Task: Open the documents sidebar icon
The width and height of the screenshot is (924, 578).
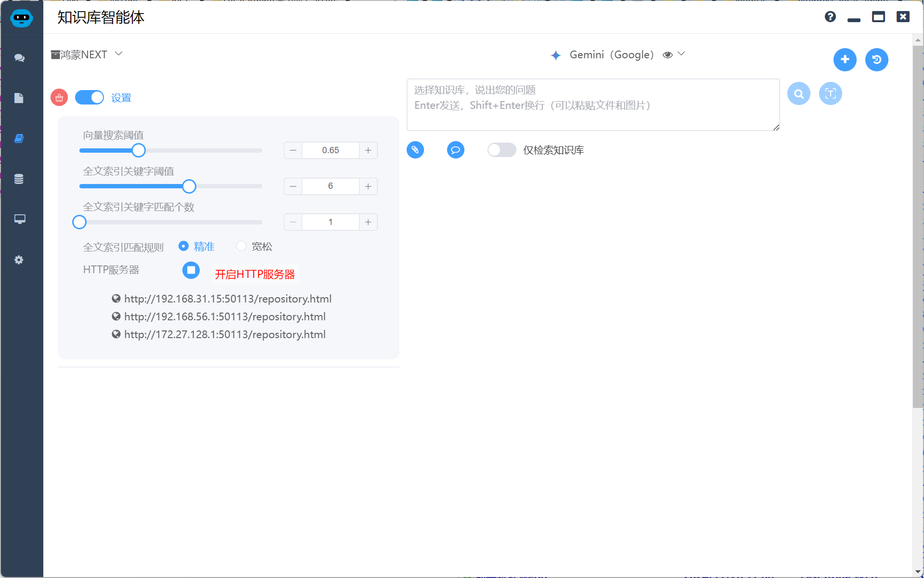Action: (19, 98)
